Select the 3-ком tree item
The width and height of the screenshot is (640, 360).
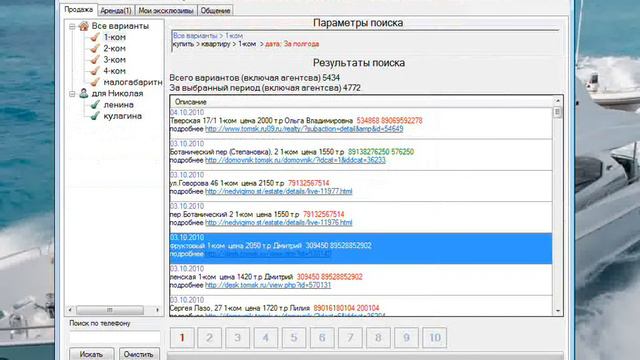click(x=114, y=60)
